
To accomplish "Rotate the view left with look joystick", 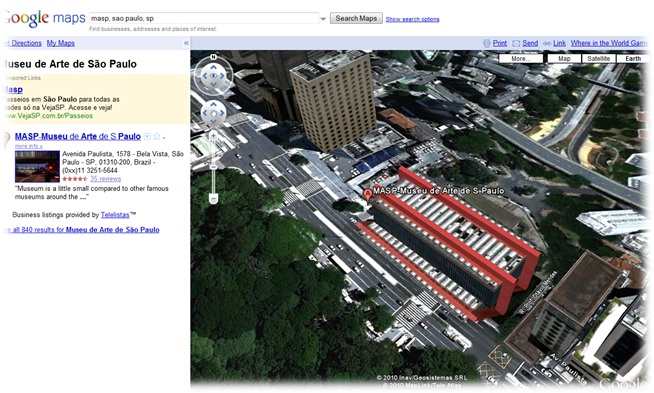I will (x=204, y=76).
